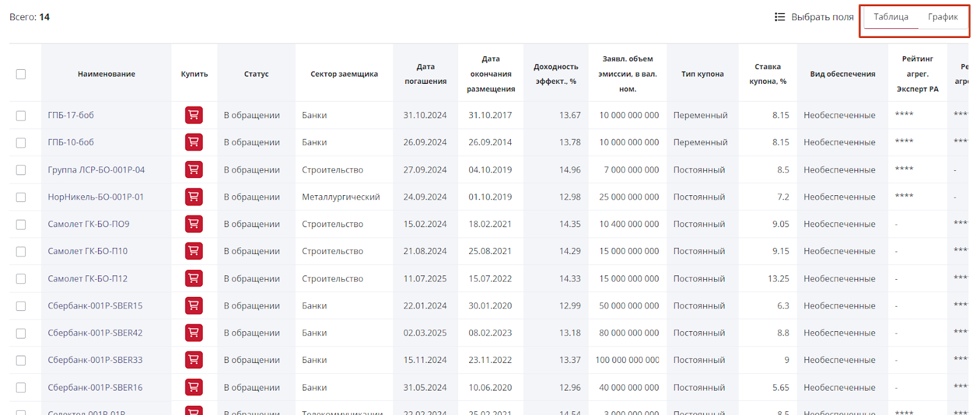This screenshot has width=980, height=415.
Task: Select checkbox for НорНикель-БО-001Р-01
Action: (21, 197)
